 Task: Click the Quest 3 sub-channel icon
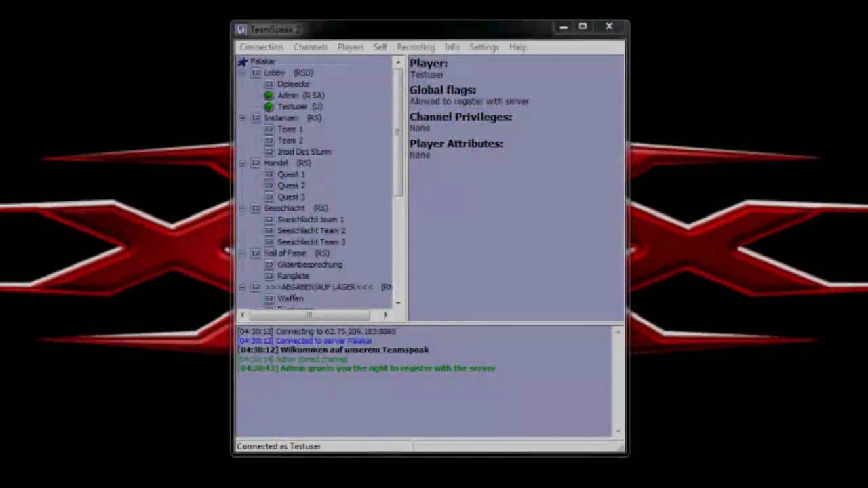click(x=269, y=197)
